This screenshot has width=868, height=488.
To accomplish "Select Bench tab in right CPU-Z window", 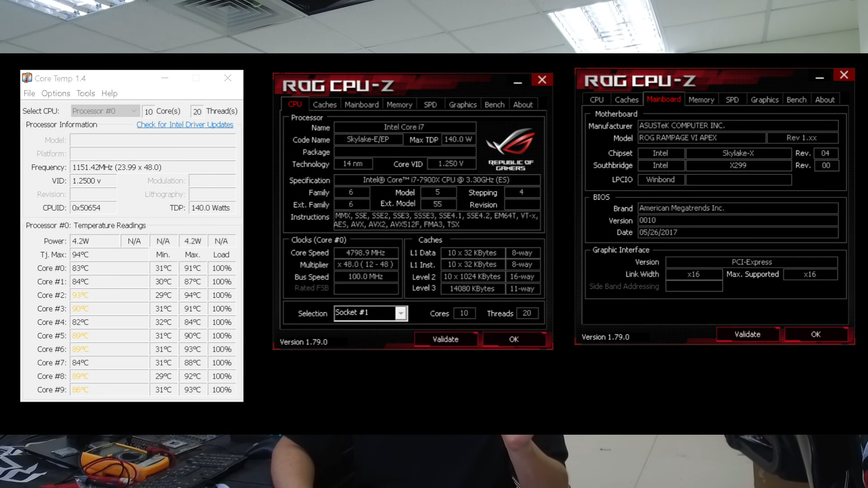I will click(797, 100).
